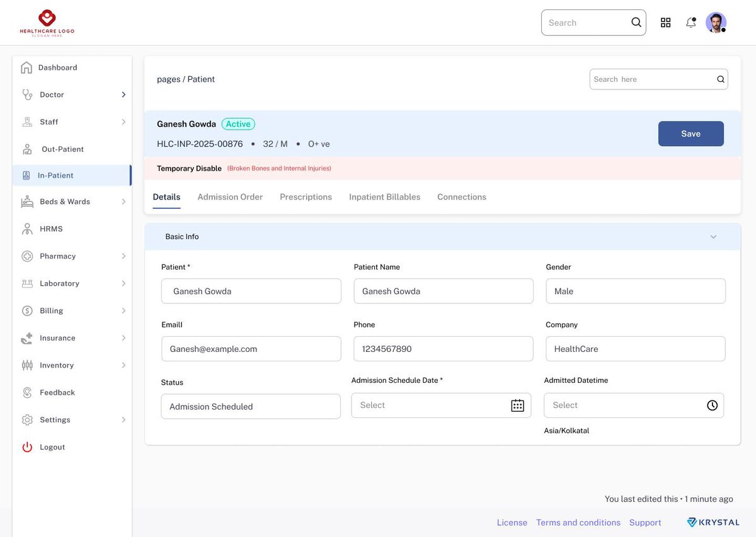Viewport: 756px width, 537px height.
Task: Expand the Doctor submenu chevron
Action: 123,94
